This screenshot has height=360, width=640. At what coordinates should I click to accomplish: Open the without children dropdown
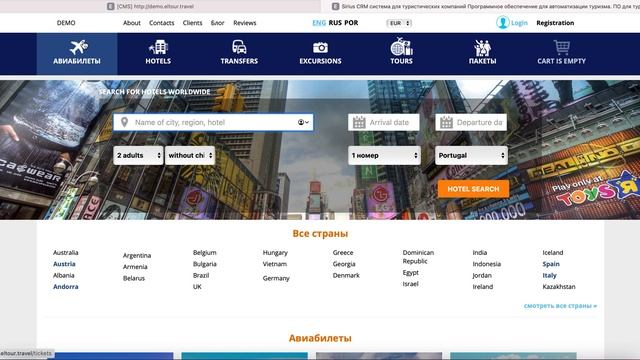click(x=190, y=156)
